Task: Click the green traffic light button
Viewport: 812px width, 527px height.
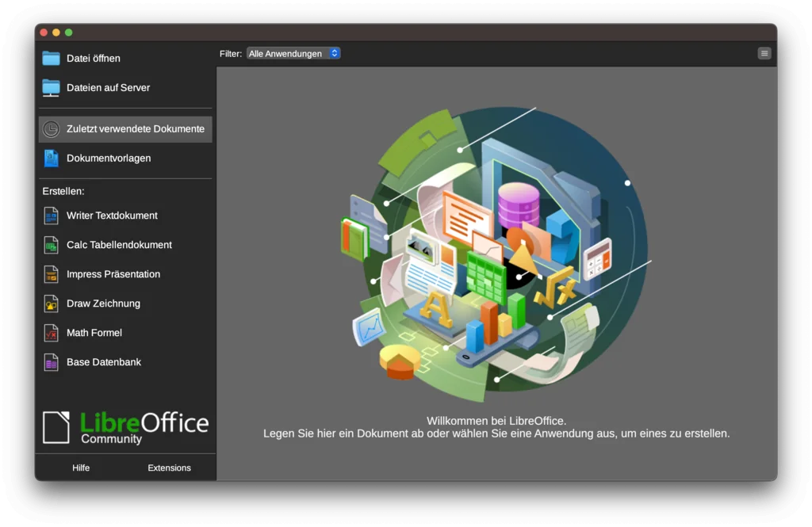Action: [x=69, y=32]
